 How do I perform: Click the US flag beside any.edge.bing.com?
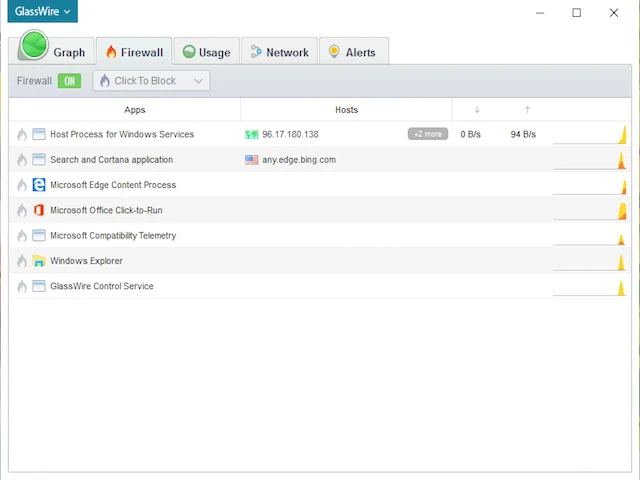[251, 160]
